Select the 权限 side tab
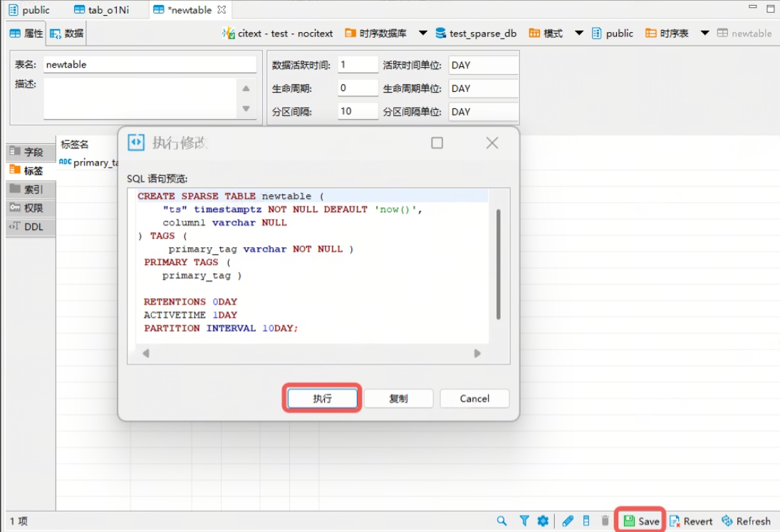Viewport: 780px width, 532px height. tap(31, 208)
